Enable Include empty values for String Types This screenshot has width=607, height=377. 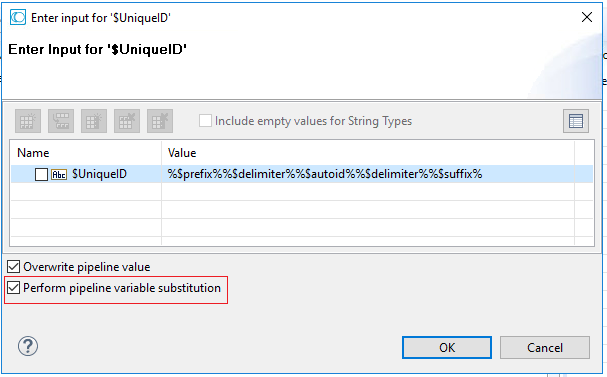click(x=205, y=121)
